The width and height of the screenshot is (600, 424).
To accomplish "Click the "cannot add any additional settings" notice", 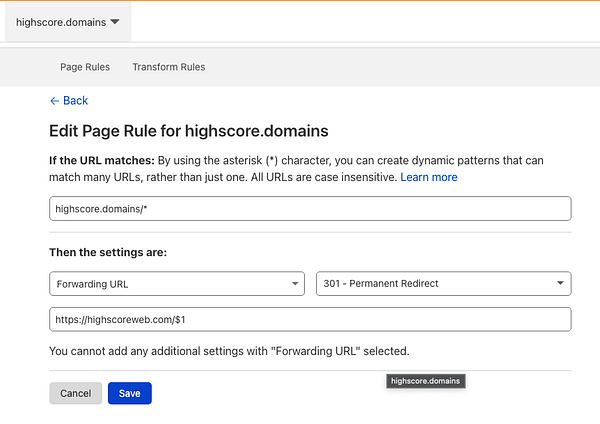I will (x=229, y=351).
